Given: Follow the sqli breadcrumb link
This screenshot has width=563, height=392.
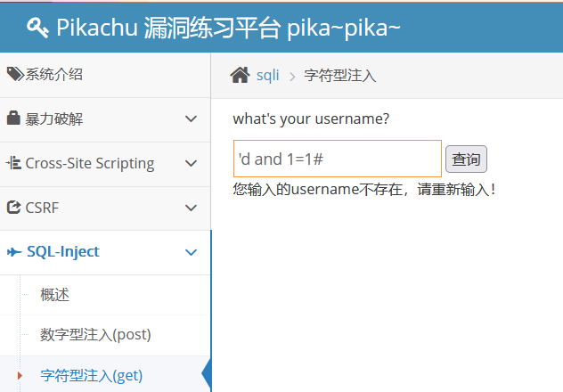Looking at the screenshot, I should coord(267,76).
